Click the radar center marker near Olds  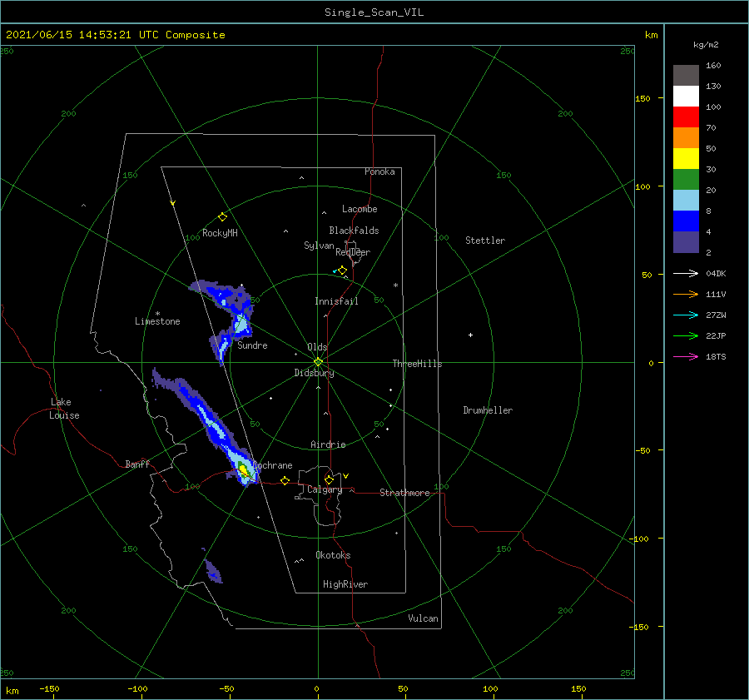318,362
